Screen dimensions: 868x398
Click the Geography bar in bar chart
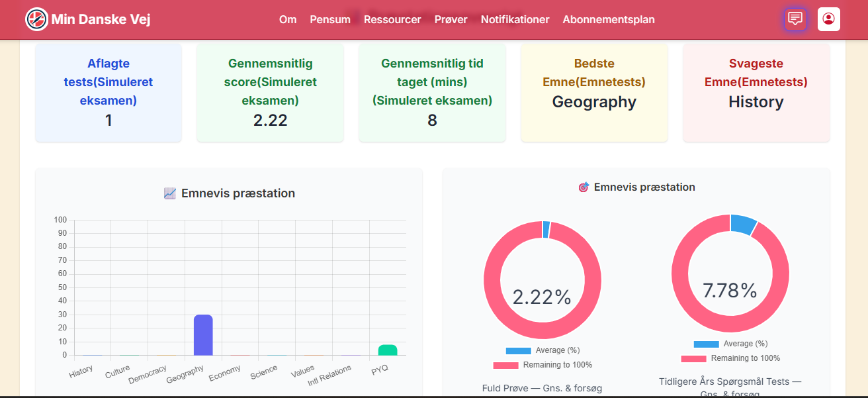coord(203,335)
